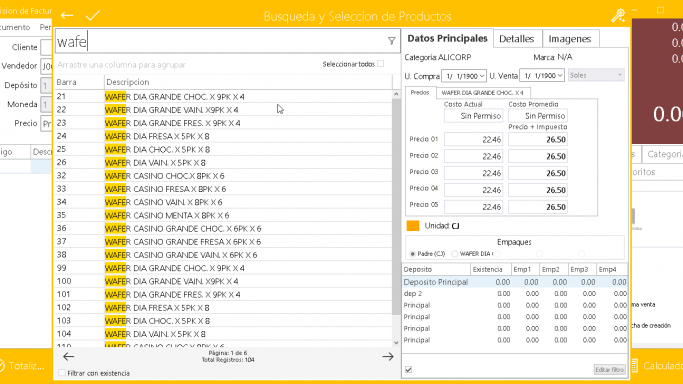Click the filter funnel icon in search box
683x384 pixels.
tap(392, 41)
